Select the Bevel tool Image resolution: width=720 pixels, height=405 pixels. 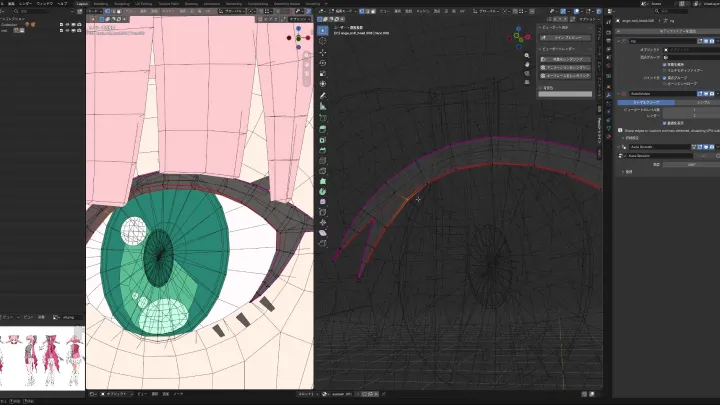323,150
